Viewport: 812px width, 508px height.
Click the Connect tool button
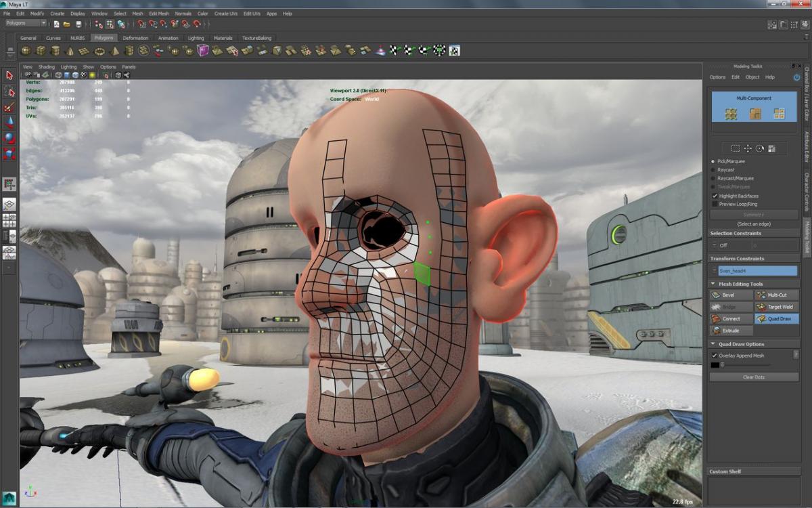pyautogui.click(x=731, y=318)
